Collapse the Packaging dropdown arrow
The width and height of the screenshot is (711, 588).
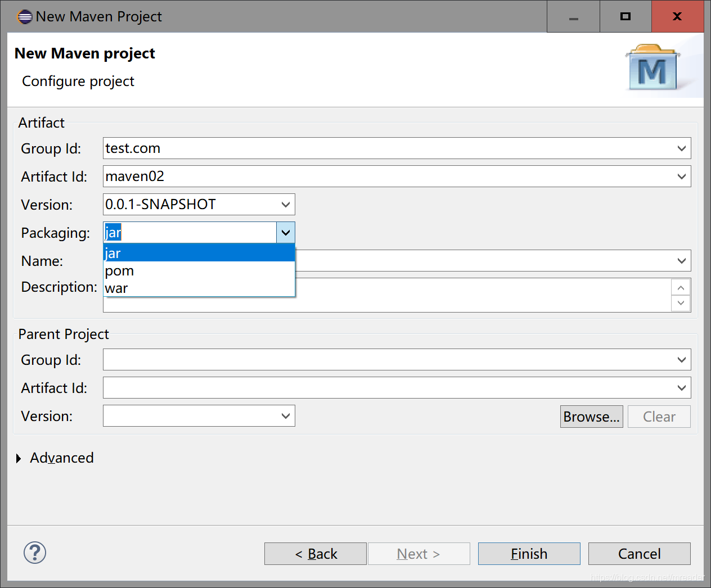pyautogui.click(x=285, y=233)
